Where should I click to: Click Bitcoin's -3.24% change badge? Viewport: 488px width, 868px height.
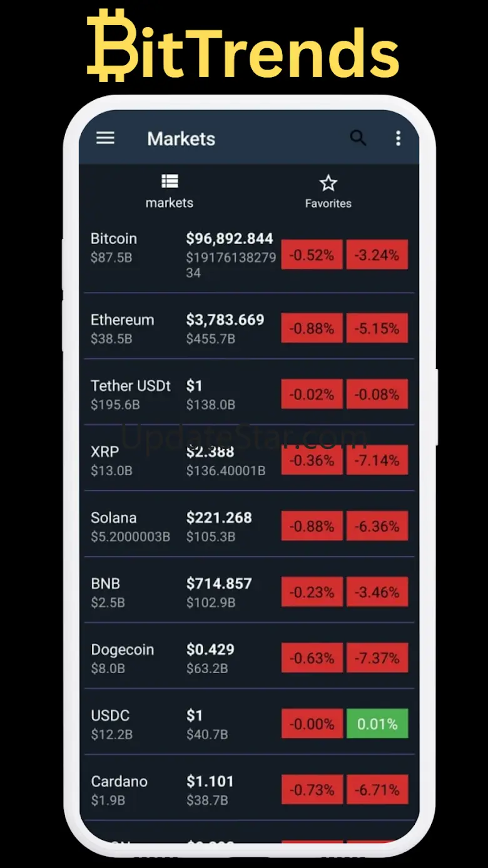pos(377,255)
